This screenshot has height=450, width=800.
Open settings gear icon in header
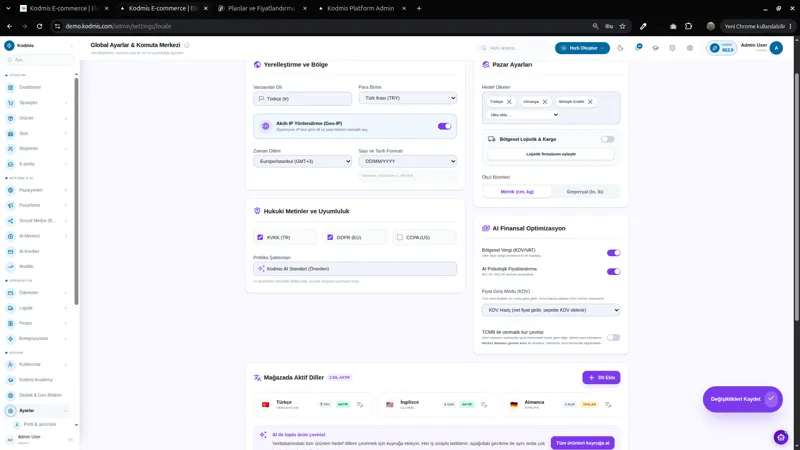[690, 48]
